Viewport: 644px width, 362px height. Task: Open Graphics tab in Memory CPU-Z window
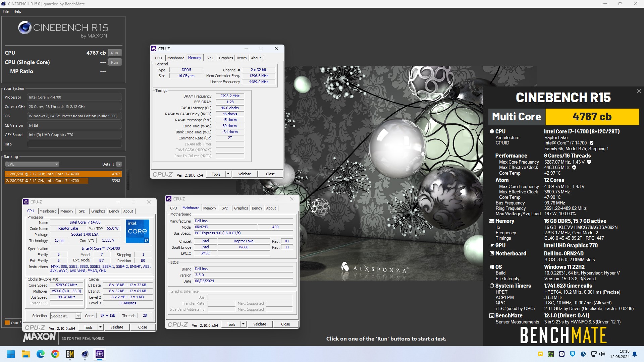[x=226, y=58]
